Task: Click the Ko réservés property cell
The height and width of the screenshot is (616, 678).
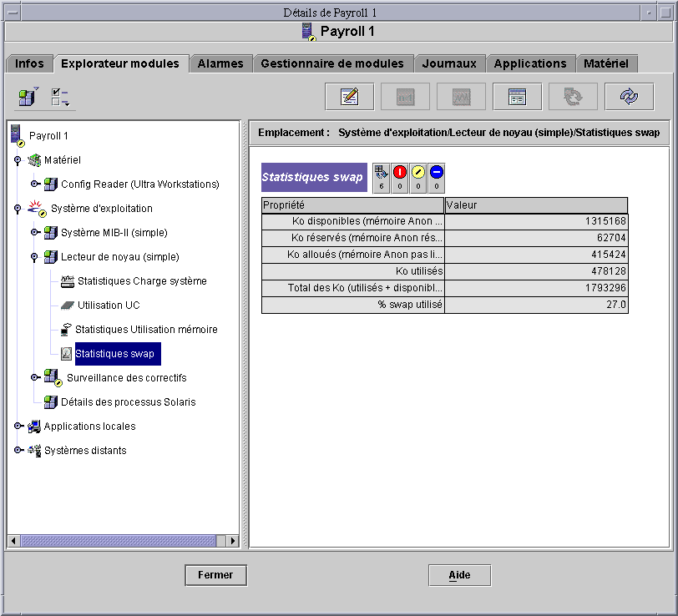Action: [x=353, y=238]
